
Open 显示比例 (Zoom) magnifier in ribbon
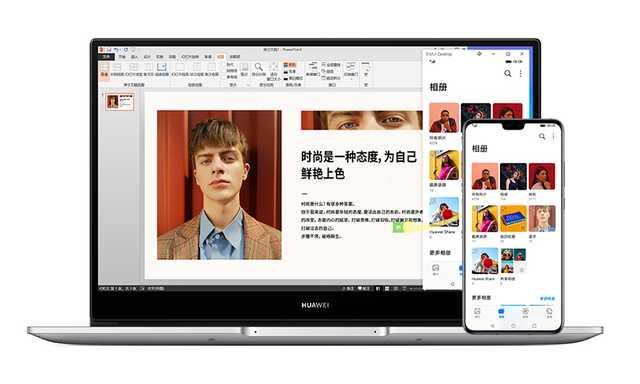tap(259, 70)
